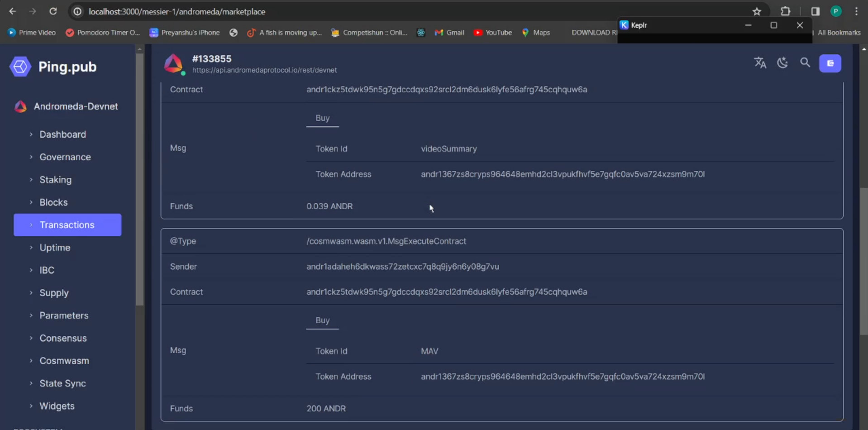Open 'A fish is moving up' bookmark
This screenshot has height=430, width=868.
pos(284,33)
